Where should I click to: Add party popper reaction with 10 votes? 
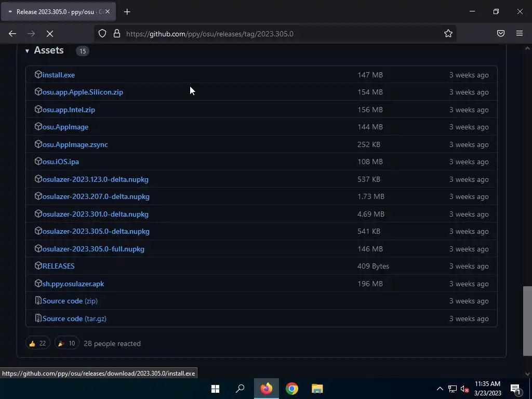pyautogui.click(x=67, y=343)
